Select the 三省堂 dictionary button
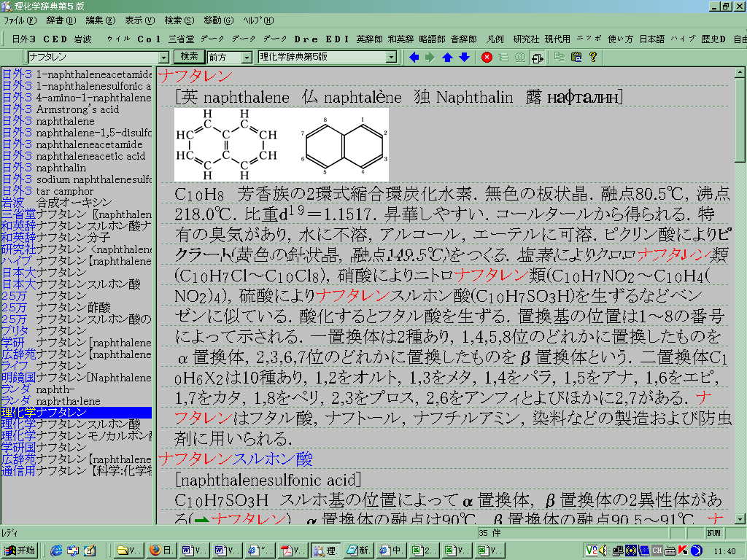747x560 pixels. click(x=181, y=39)
